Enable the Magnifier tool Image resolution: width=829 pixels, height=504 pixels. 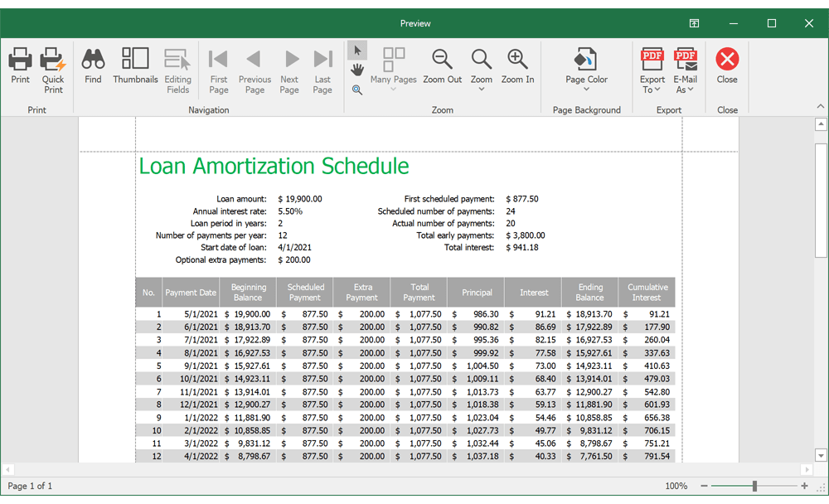356,90
